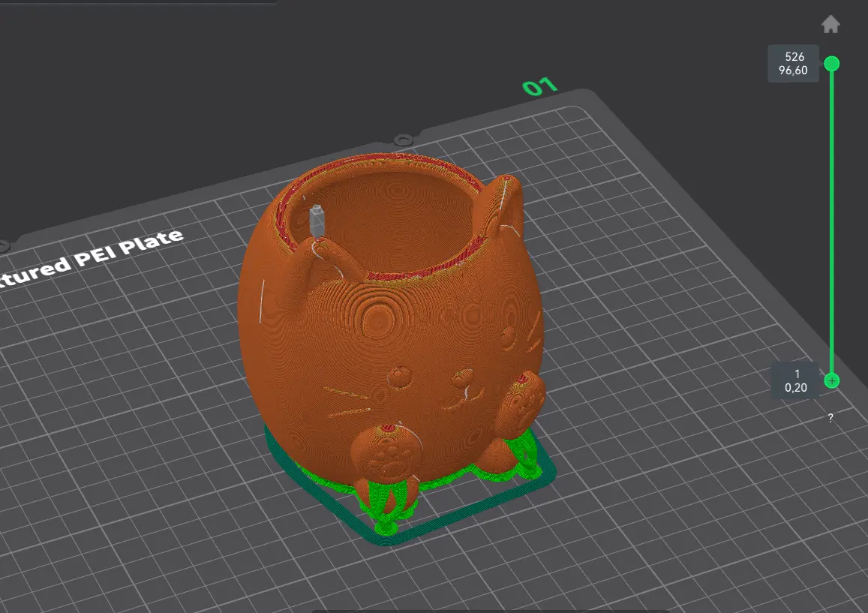Click the layer 526 height 96,60 label
This screenshot has width=868, height=613.
click(x=793, y=64)
